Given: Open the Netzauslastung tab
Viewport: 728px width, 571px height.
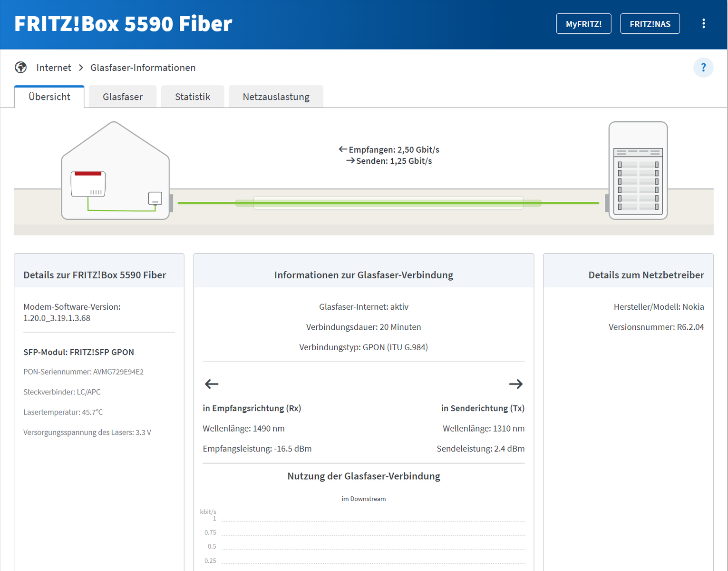Looking at the screenshot, I should click(x=276, y=97).
